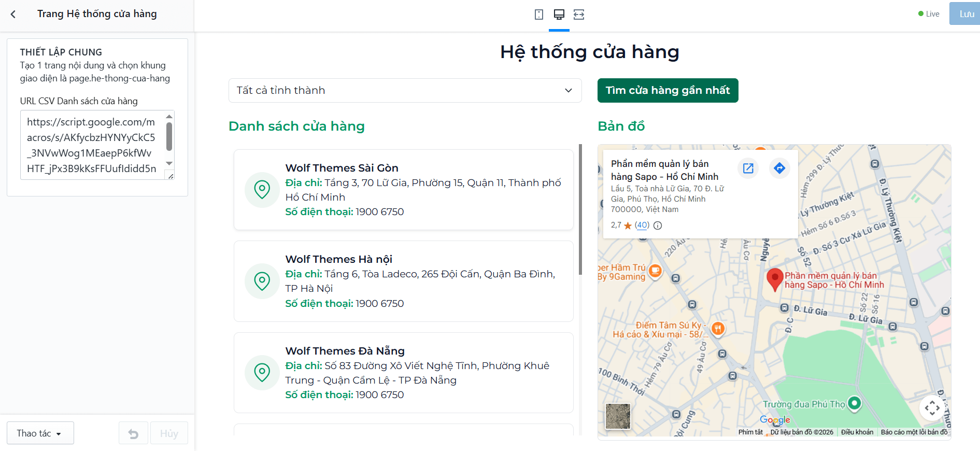Click the Live status indicator
Screen dimensions: 980x451
929,14
